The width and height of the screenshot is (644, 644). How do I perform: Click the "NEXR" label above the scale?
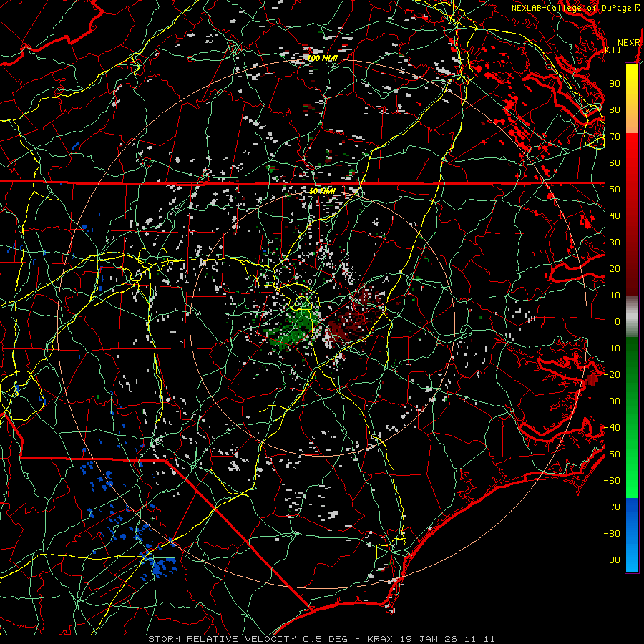point(629,43)
